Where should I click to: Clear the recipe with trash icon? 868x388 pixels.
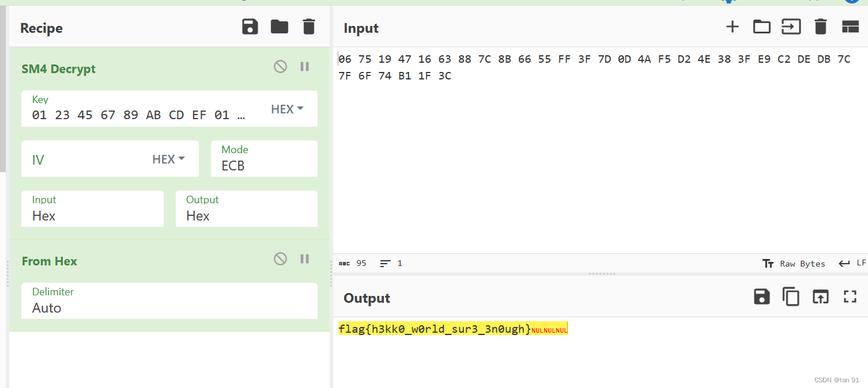[309, 26]
